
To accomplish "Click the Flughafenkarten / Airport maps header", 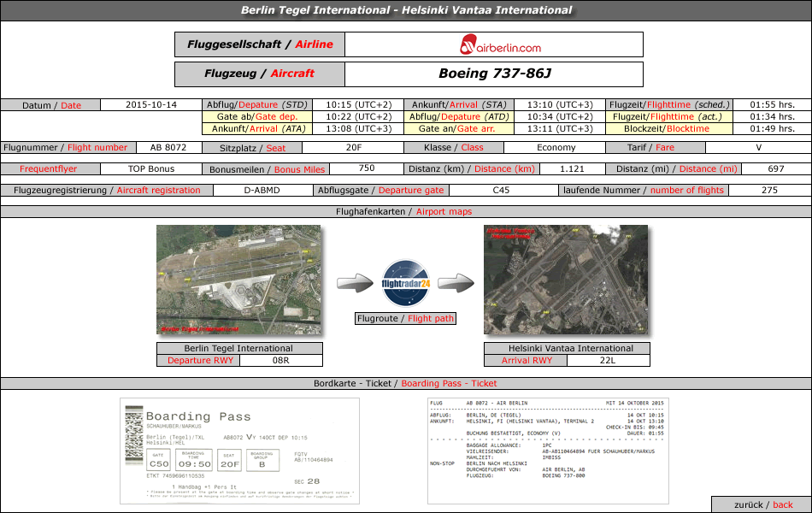I will click(x=404, y=211).
